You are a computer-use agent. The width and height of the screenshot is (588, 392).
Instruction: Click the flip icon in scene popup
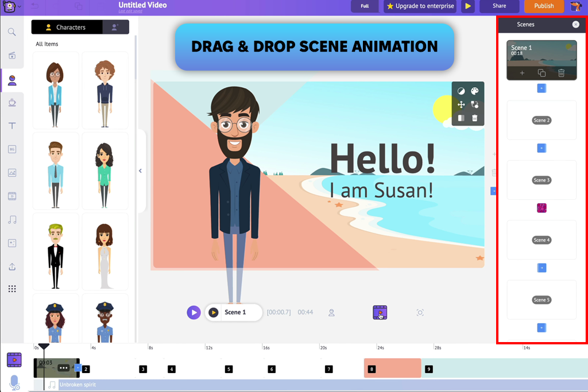pos(461,118)
